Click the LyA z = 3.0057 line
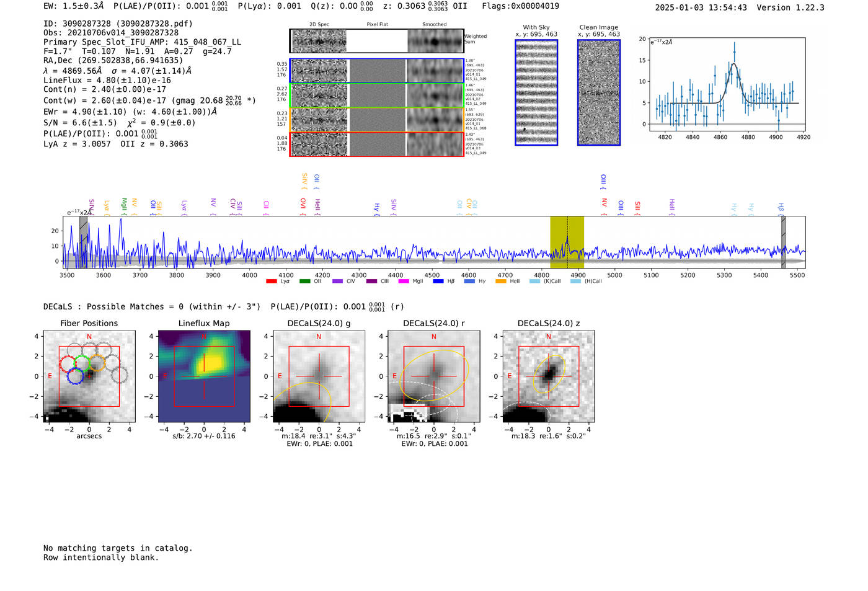 (116, 144)
